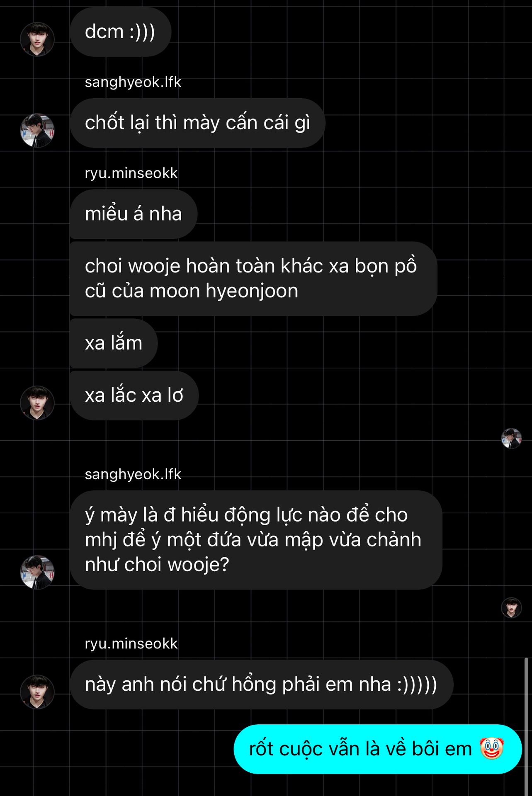Tap clown emoji in the cyan message

click(x=492, y=749)
